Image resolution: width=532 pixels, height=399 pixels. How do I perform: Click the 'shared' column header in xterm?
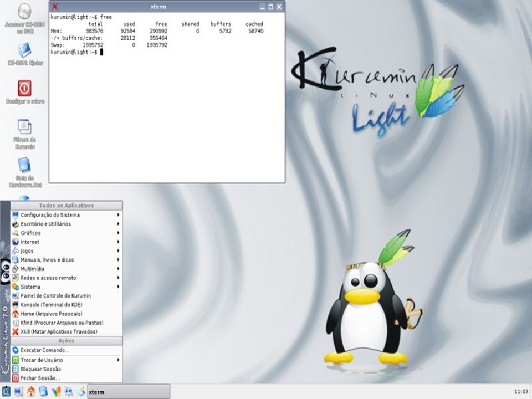(190, 24)
